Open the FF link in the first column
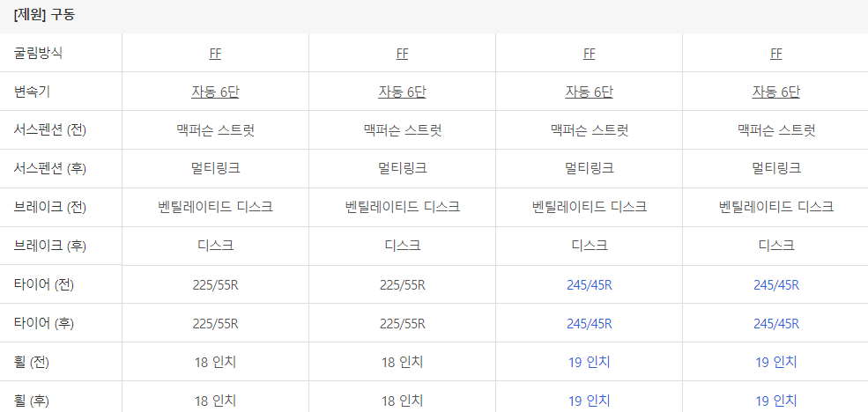The height and width of the screenshot is (412, 868). tap(215, 54)
